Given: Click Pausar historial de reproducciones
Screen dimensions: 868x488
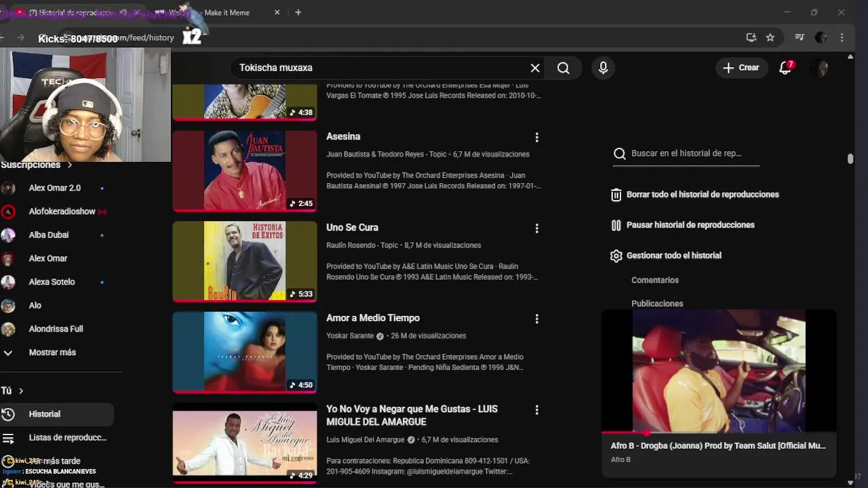Looking at the screenshot, I should pyautogui.click(x=690, y=225).
